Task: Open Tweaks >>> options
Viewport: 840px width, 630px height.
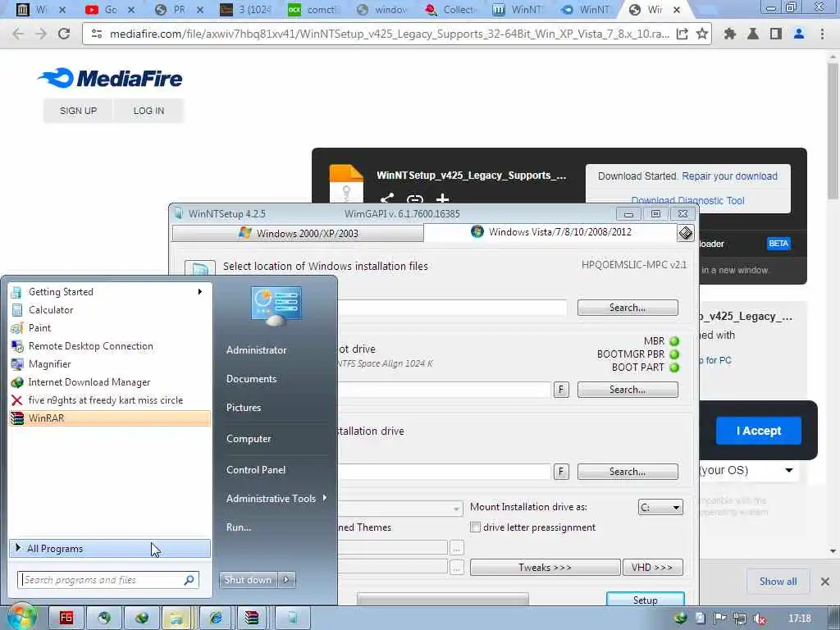Action: pyautogui.click(x=545, y=568)
